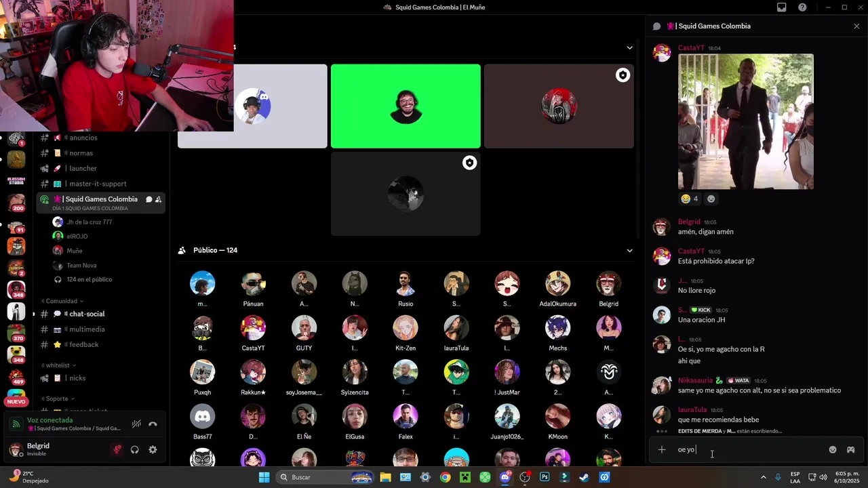Collapse the speakers section chevron
The width and height of the screenshot is (868, 488).
click(x=629, y=47)
